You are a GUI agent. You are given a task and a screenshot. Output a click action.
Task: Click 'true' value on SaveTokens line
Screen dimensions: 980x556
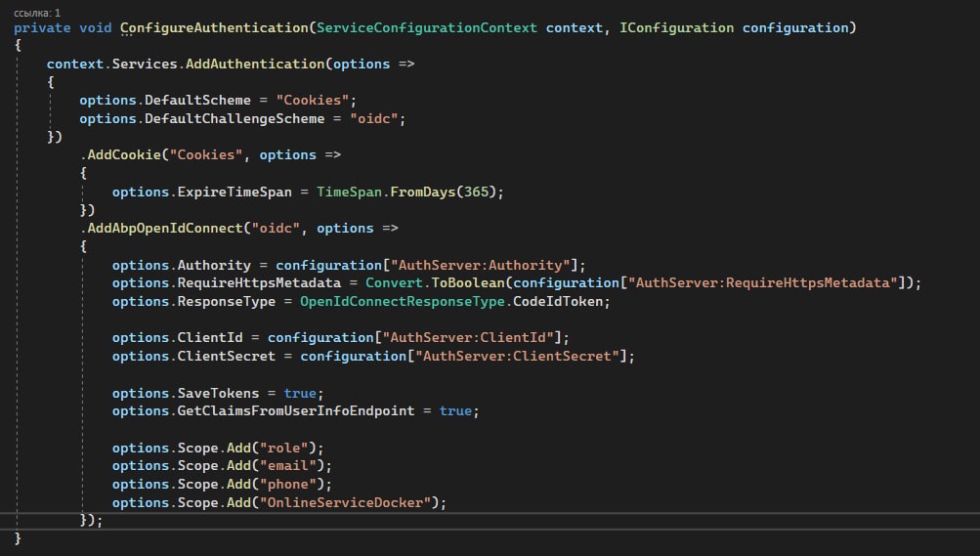tap(300, 394)
